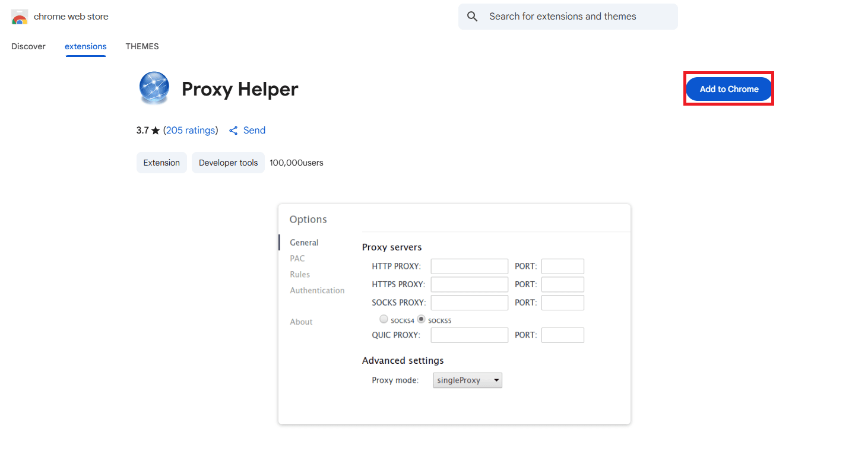This screenshot has height=470, width=868.
Task: Click the Extension category chip
Action: (x=161, y=162)
